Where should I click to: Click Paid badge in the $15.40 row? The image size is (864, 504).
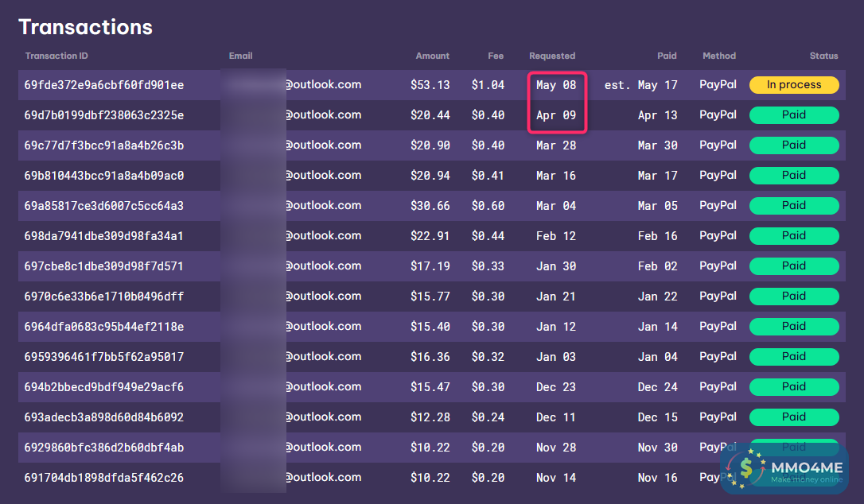(x=794, y=327)
